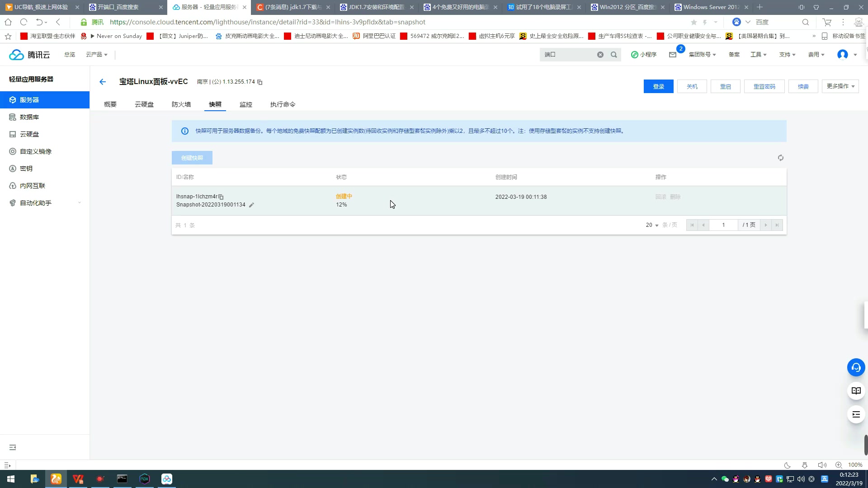Expand 支持 menu
Viewport: 868px width, 488px height.
788,55
